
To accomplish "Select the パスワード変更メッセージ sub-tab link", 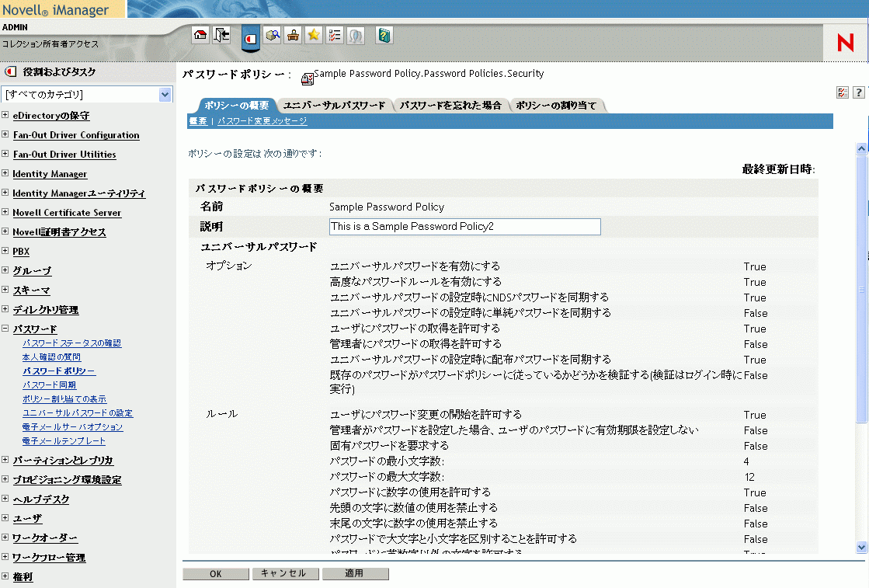I will 262,121.
